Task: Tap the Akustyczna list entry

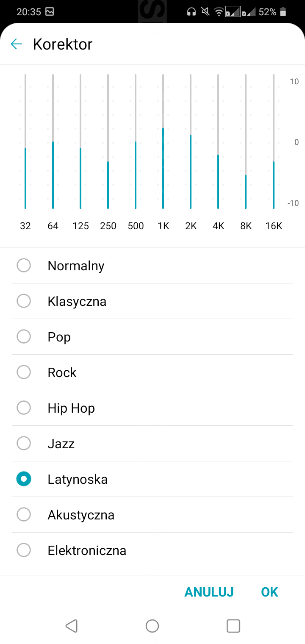Action: coord(81,515)
